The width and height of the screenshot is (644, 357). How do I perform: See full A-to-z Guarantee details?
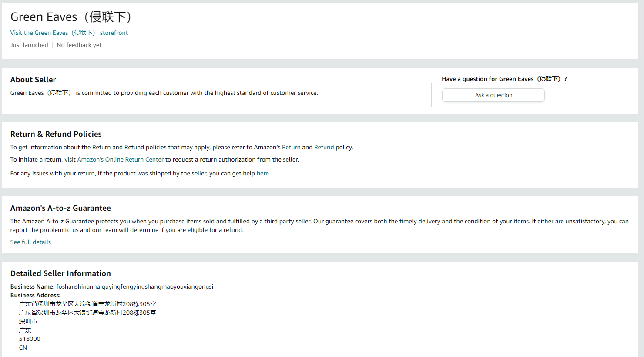pos(30,242)
